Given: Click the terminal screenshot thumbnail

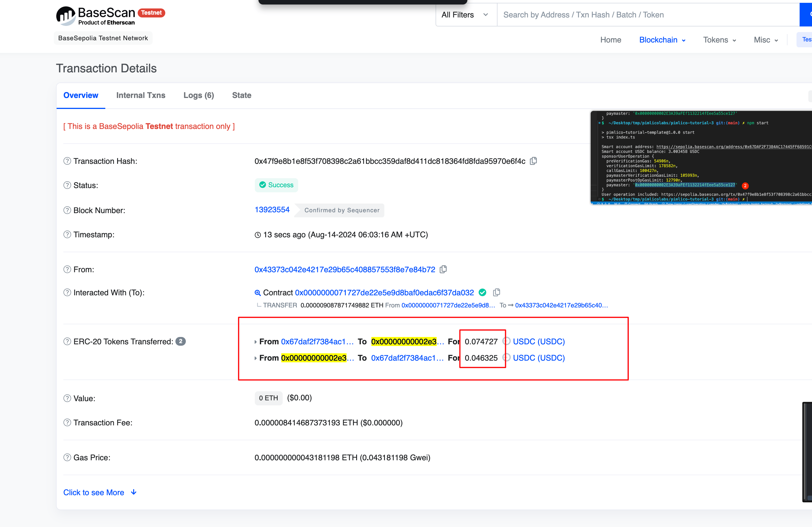Looking at the screenshot, I should click(x=701, y=158).
